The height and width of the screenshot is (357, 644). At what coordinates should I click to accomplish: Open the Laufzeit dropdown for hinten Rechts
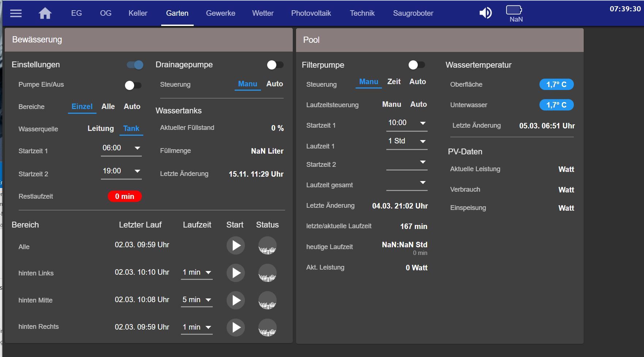coord(197,327)
